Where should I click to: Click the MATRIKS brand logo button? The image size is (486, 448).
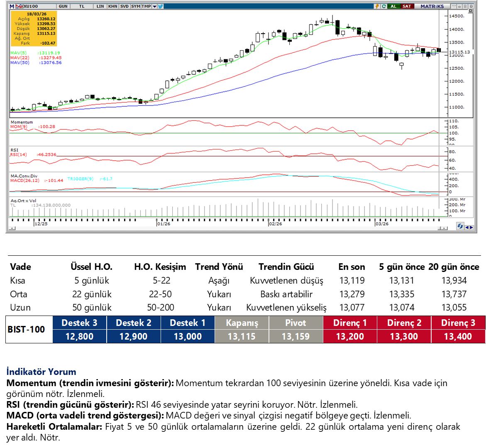pos(432,6)
